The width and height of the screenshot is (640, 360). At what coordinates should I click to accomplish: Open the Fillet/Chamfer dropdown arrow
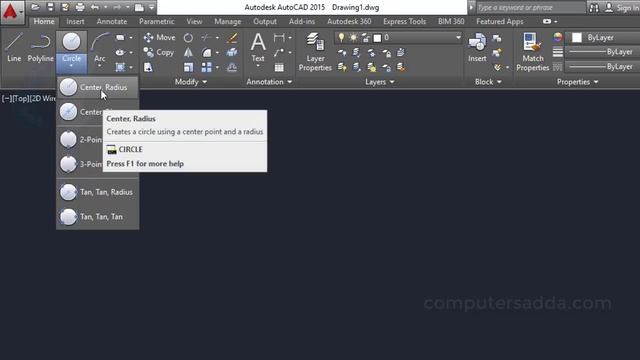[217, 53]
